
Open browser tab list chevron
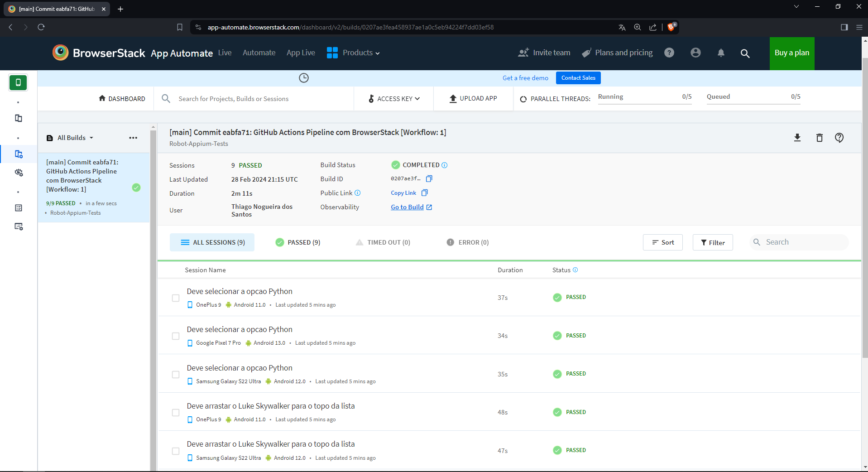[796, 6]
